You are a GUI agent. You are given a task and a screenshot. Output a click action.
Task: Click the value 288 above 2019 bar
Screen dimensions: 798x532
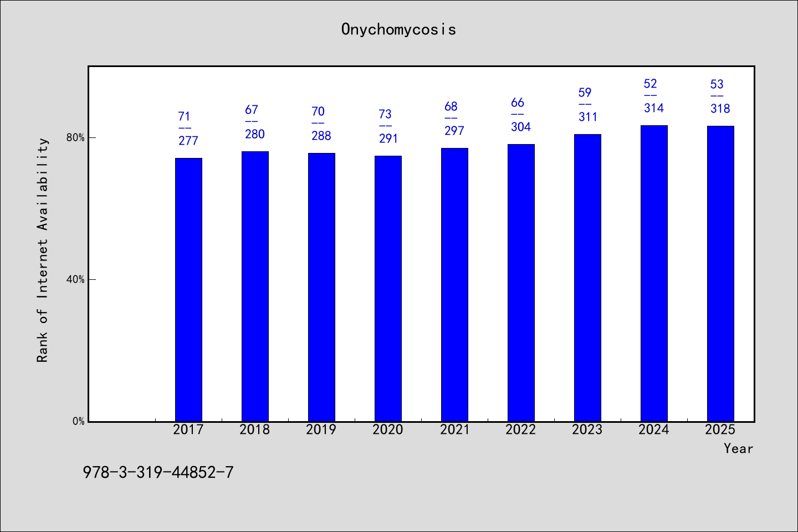pos(321,136)
